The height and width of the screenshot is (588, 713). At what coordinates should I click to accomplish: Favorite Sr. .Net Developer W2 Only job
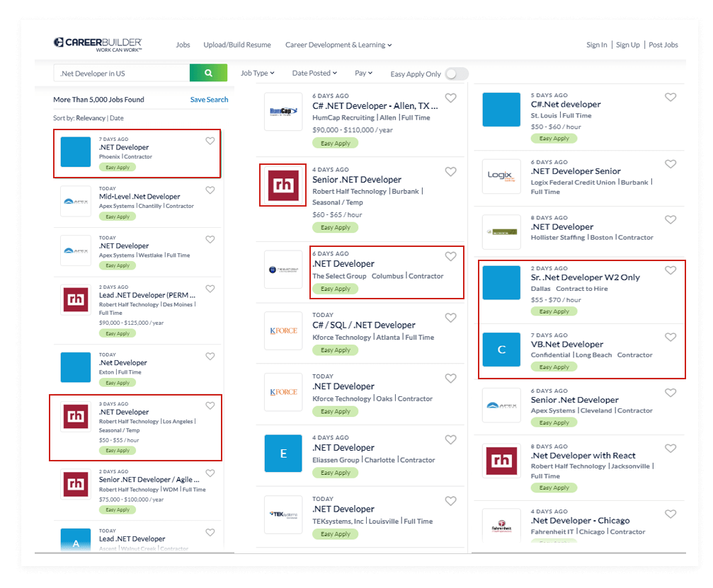[671, 270]
